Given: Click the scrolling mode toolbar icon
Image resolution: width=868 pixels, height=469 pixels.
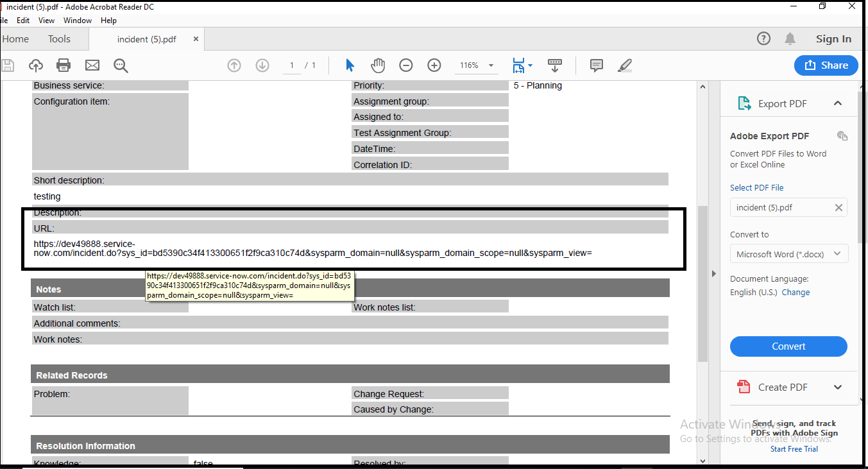Looking at the screenshot, I should coord(555,65).
